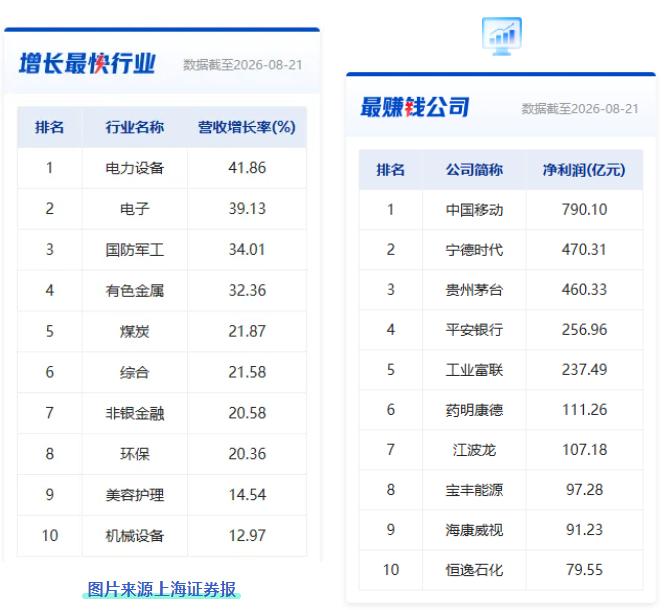Click the 237.49 net profit value
Image resolution: width=666 pixels, height=610 pixels.
click(x=584, y=370)
